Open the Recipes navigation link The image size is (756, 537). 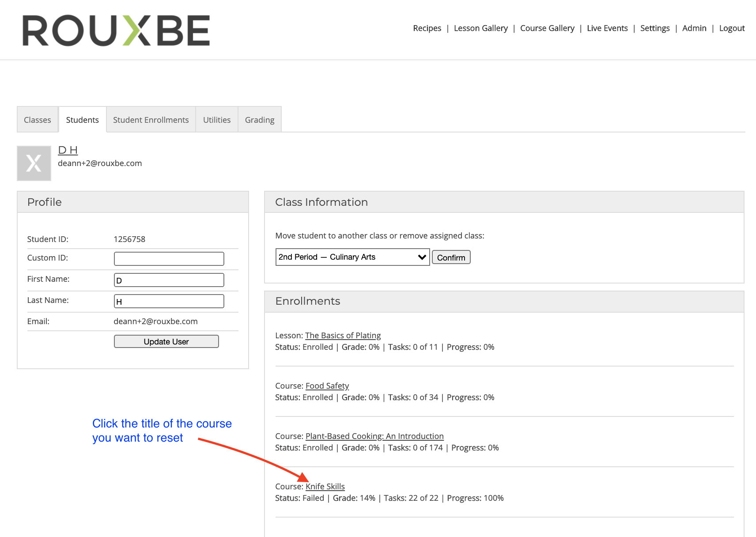click(427, 28)
